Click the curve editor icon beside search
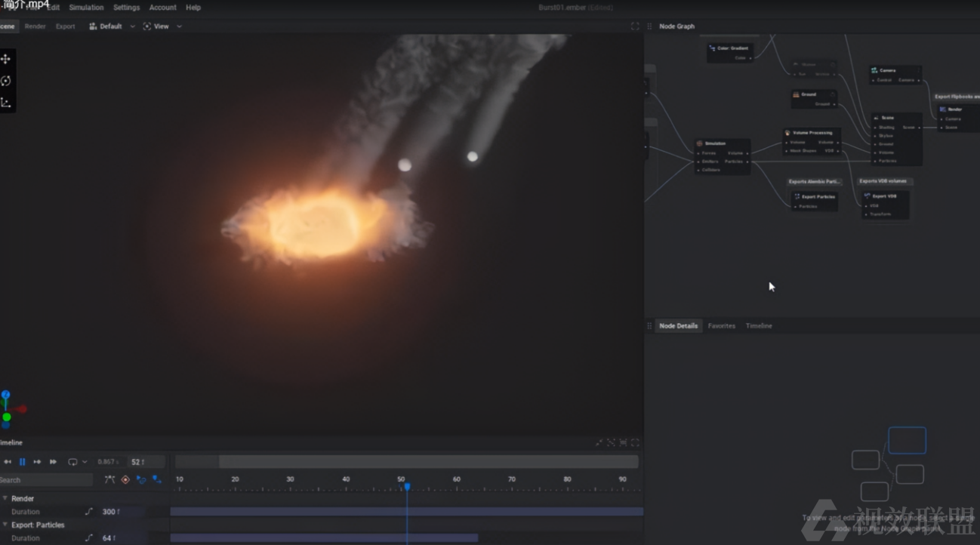Viewport: 980px width, 545px height. 109,479
